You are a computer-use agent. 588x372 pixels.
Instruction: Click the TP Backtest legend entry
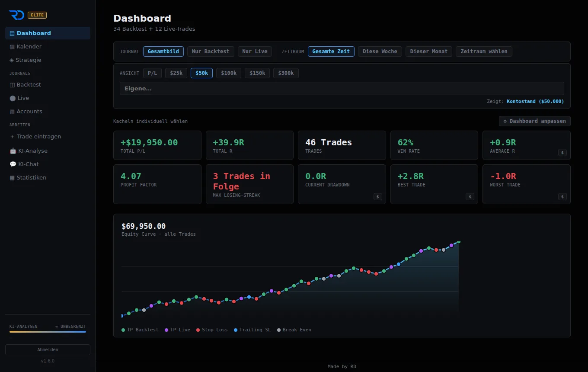coord(140,330)
